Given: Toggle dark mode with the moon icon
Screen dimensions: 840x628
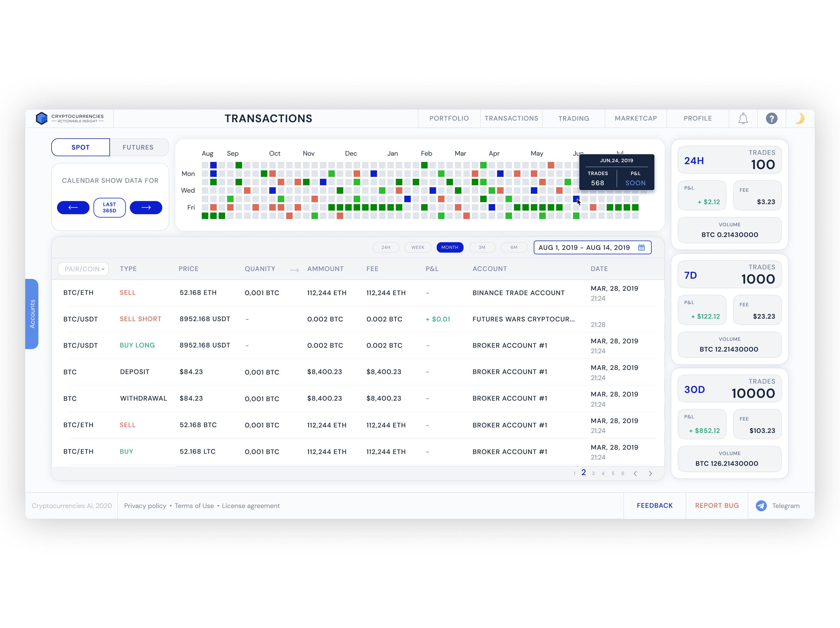Looking at the screenshot, I should [x=799, y=118].
